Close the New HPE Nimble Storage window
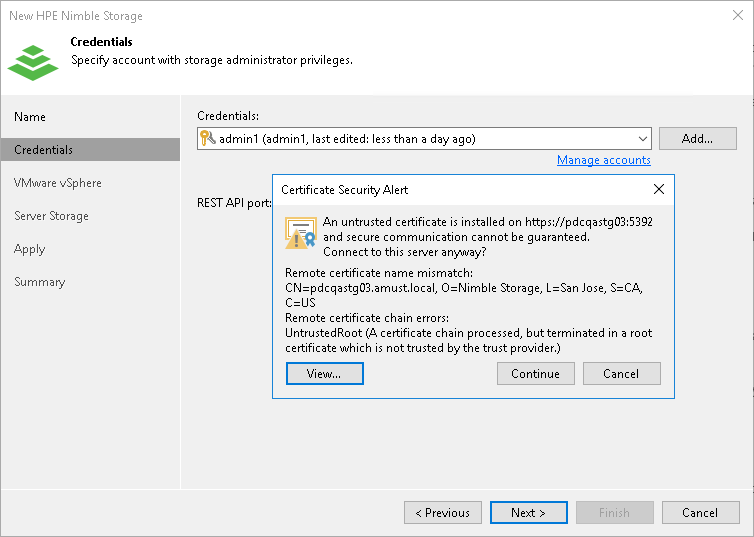The height and width of the screenshot is (537, 754). 735,16
